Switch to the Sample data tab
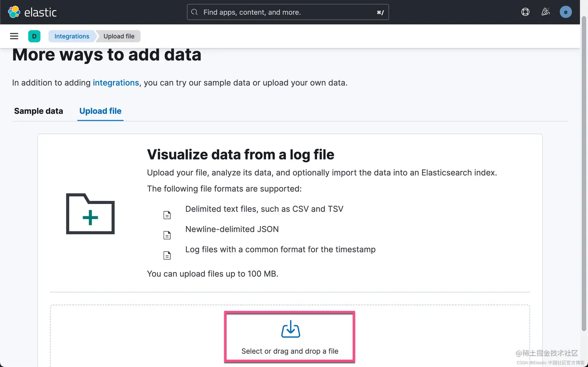 coord(38,111)
